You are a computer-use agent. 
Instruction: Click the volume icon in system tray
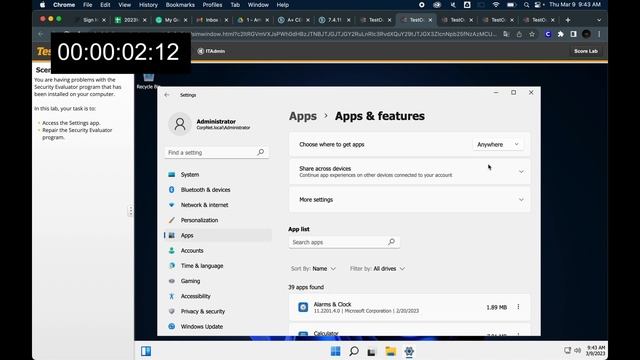click(577, 350)
